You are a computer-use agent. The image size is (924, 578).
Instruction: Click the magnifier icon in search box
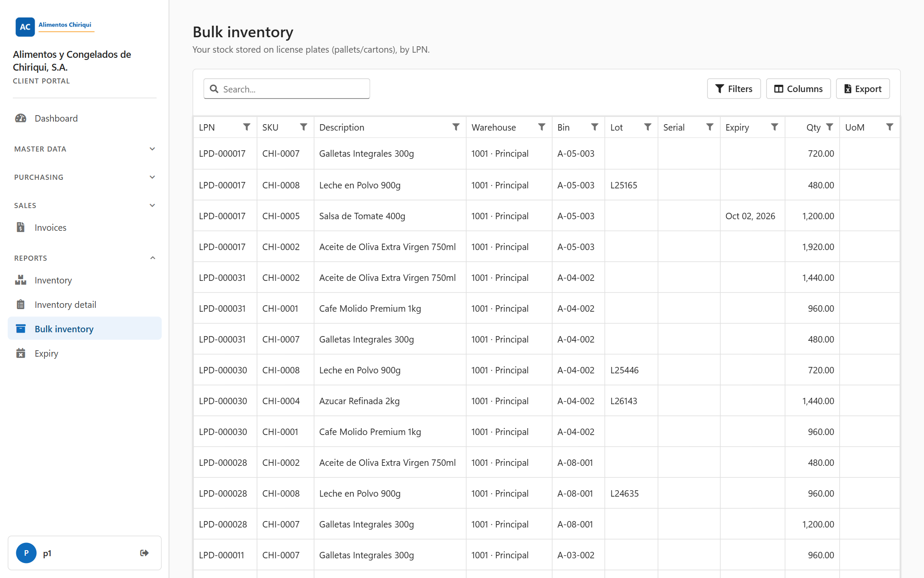pyautogui.click(x=214, y=89)
